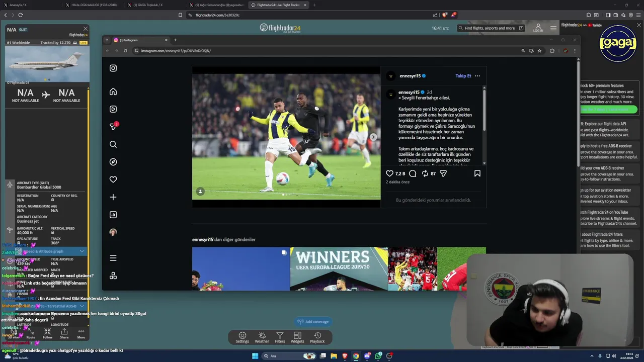Viewport: 644px width, 362px height.
Task: Open new tab in Instagram window
Action: click(175, 40)
